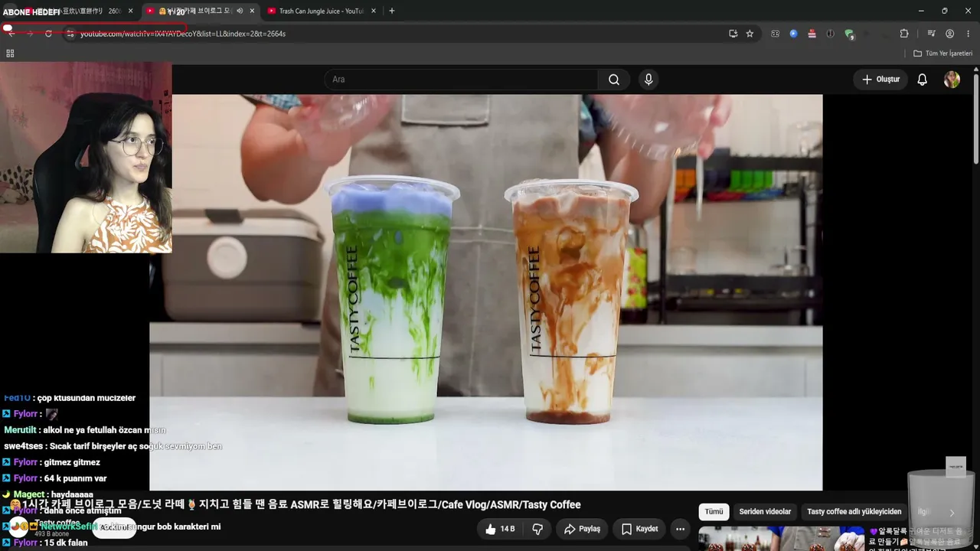View site information icon in address bar
This screenshot has height=551, width=980.
click(x=70, y=34)
